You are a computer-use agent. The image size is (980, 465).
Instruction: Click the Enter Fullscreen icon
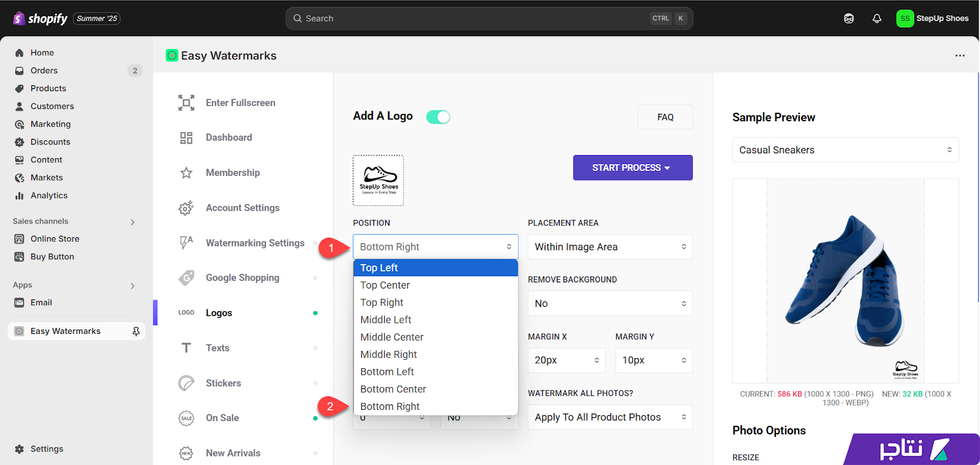pyautogui.click(x=186, y=103)
